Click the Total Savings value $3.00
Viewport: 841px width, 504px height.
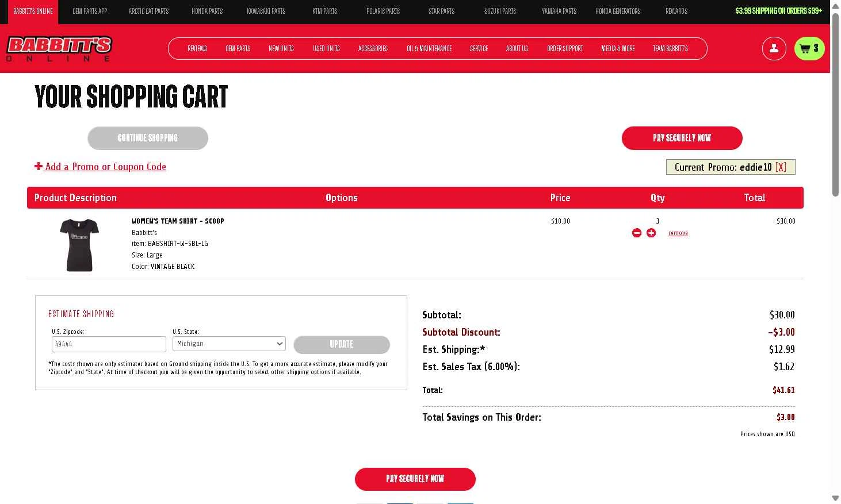click(786, 417)
